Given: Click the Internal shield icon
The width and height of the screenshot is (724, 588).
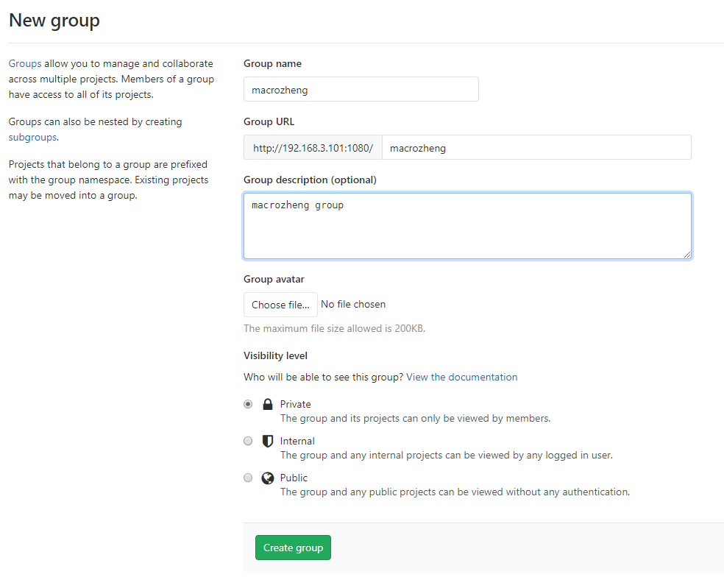Looking at the screenshot, I should pyautogui.click(x=268, y=441).
